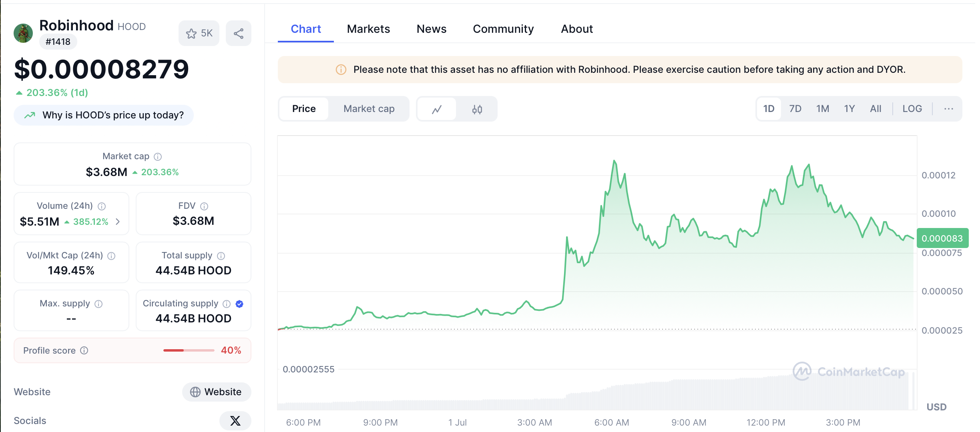The image size is (980, 432).
Task: Open the three-dot chart options menu
Action: click(948, 109)
